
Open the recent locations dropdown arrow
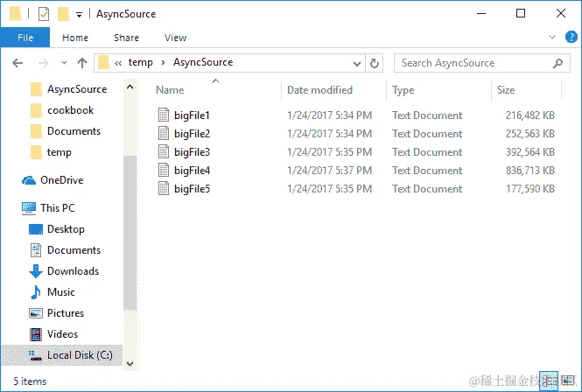pos(64,63)
